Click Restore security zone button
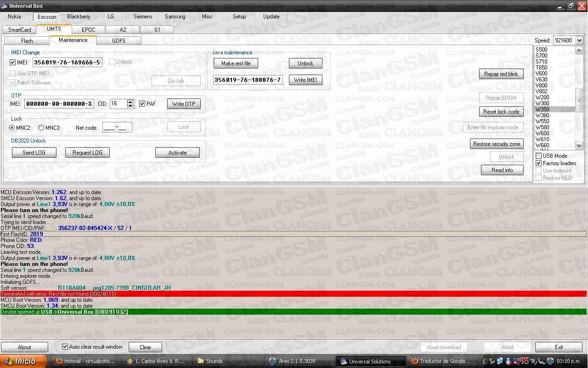Image resolution: width=588 pixels, height=368 pixels. point(497,144)
